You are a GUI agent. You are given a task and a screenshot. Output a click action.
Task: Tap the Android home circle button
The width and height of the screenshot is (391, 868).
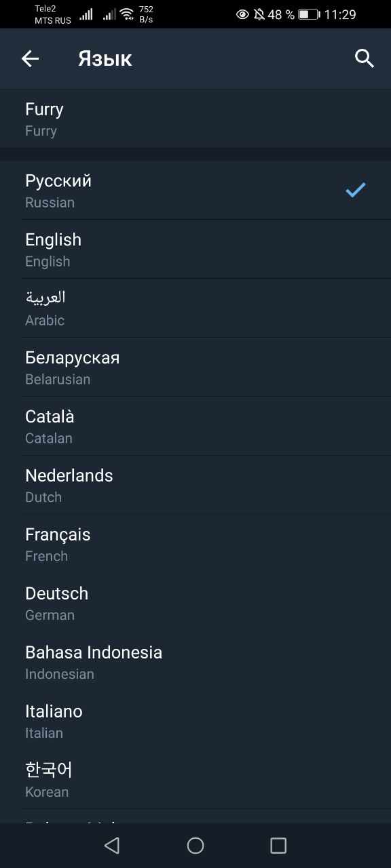tap(195, 845)
